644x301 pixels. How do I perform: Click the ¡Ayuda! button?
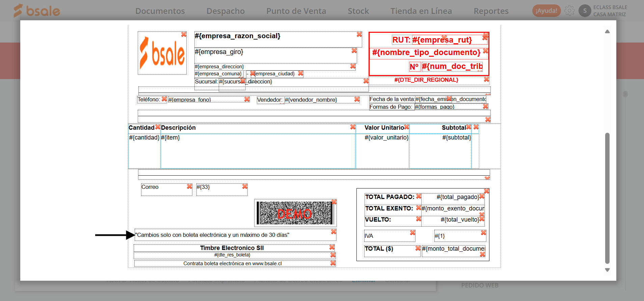(546, 11)
